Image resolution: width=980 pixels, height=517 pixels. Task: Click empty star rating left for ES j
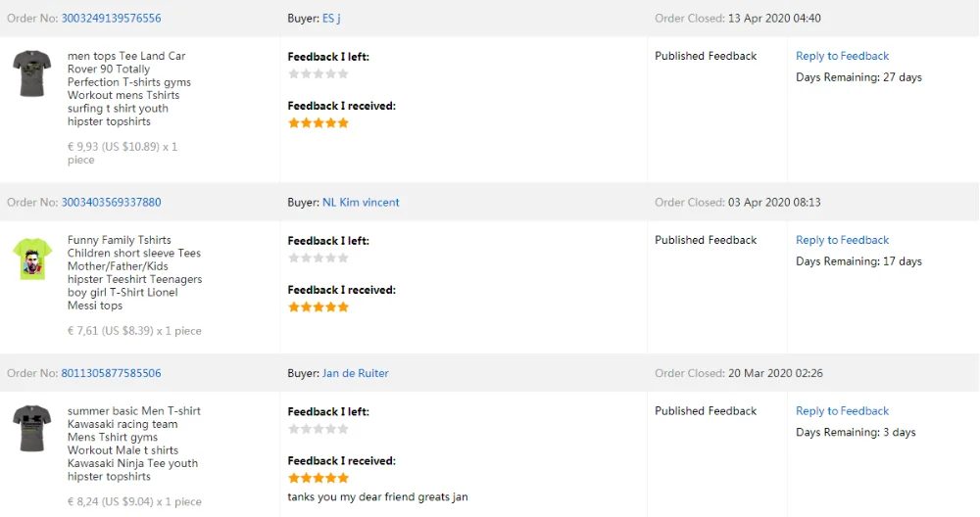click(318, 73)
